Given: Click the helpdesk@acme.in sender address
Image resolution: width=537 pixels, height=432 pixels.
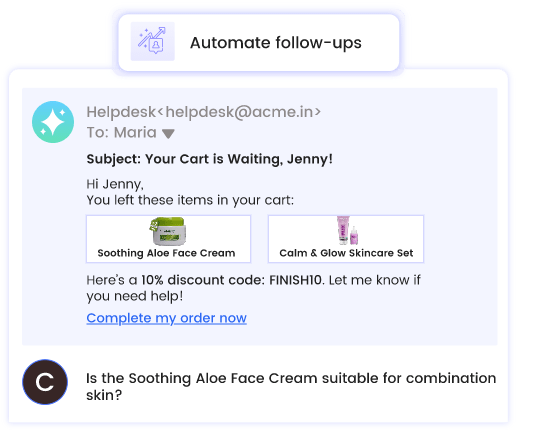Looking at the screenshot, I should (x=239, y=112).
